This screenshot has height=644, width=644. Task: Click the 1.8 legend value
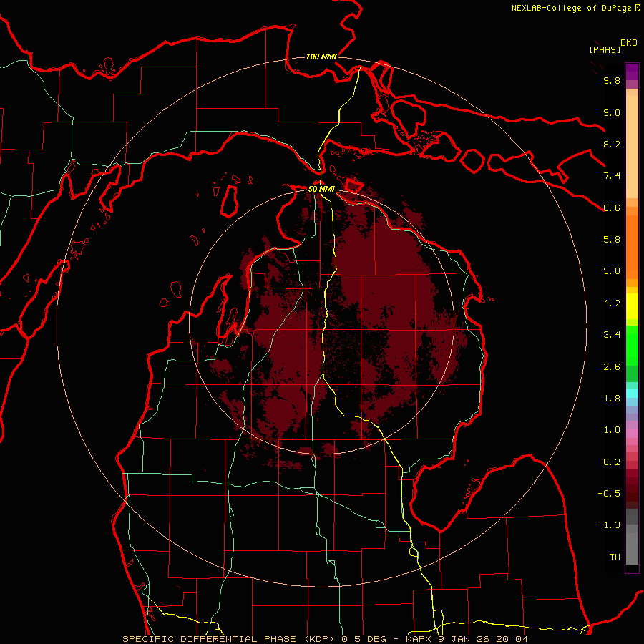coord(612,399)
